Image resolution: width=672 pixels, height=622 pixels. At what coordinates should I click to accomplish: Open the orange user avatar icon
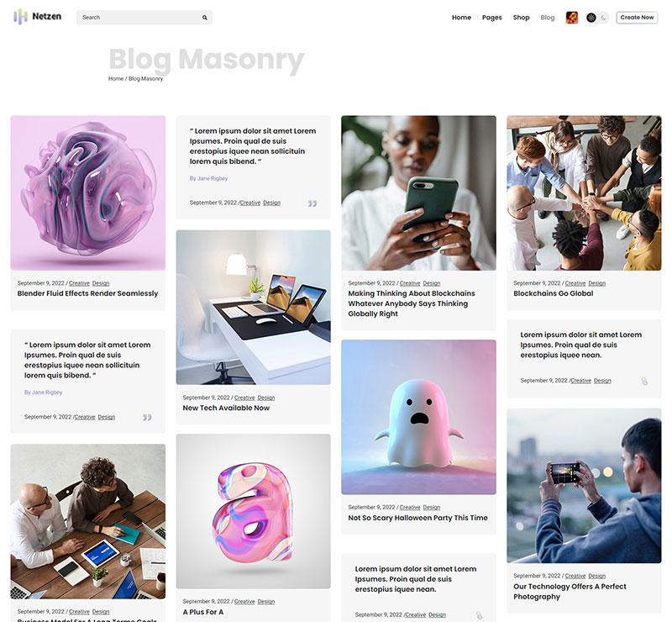[572, 18]
